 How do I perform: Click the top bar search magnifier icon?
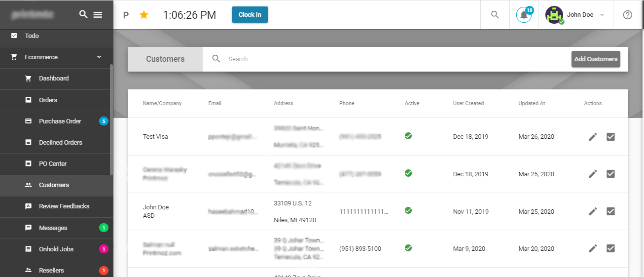(x=495, y=15)
